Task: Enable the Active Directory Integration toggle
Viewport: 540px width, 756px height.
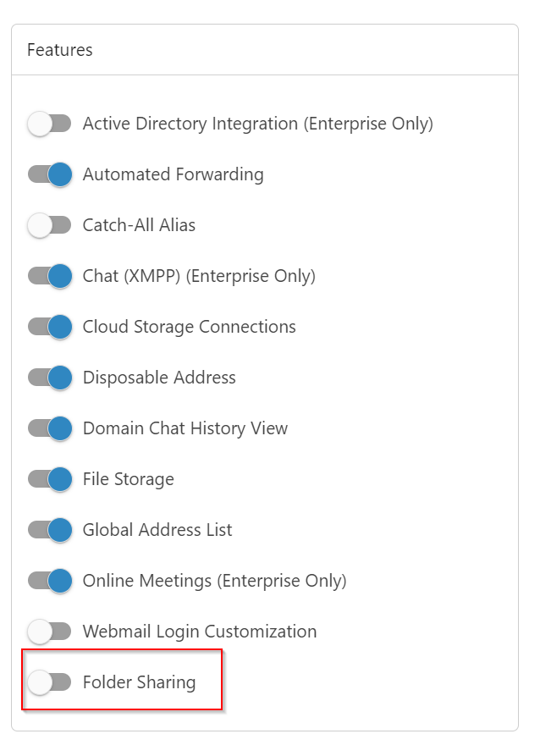Action: coord(49,124)
